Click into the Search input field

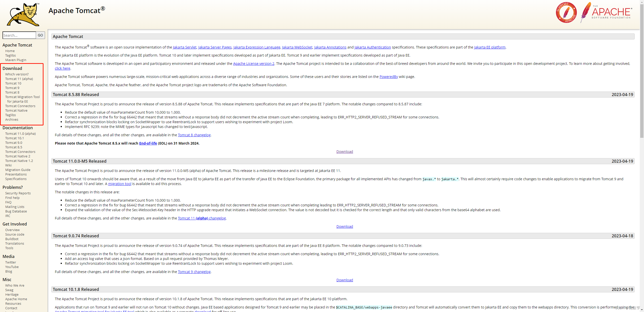pos(19,35)
